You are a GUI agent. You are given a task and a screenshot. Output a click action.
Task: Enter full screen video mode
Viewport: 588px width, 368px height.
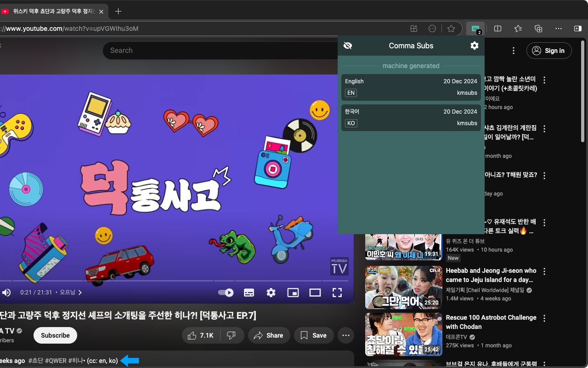coord(337,293)
